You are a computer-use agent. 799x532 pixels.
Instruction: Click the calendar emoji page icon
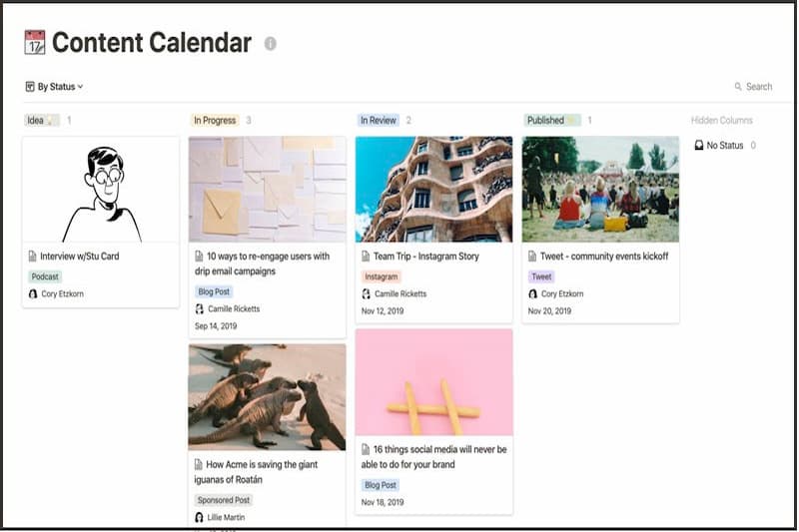[35, 43]
